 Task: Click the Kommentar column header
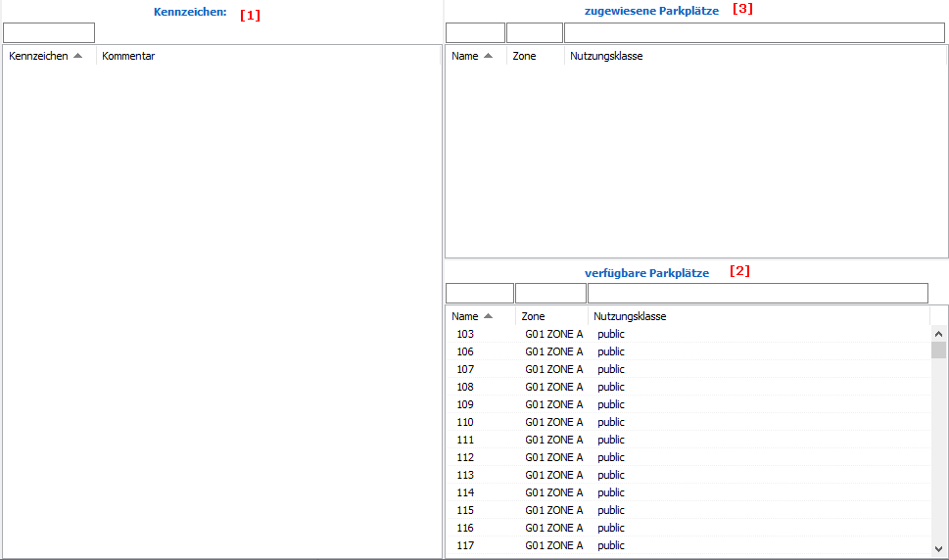(x=128, y=56)
